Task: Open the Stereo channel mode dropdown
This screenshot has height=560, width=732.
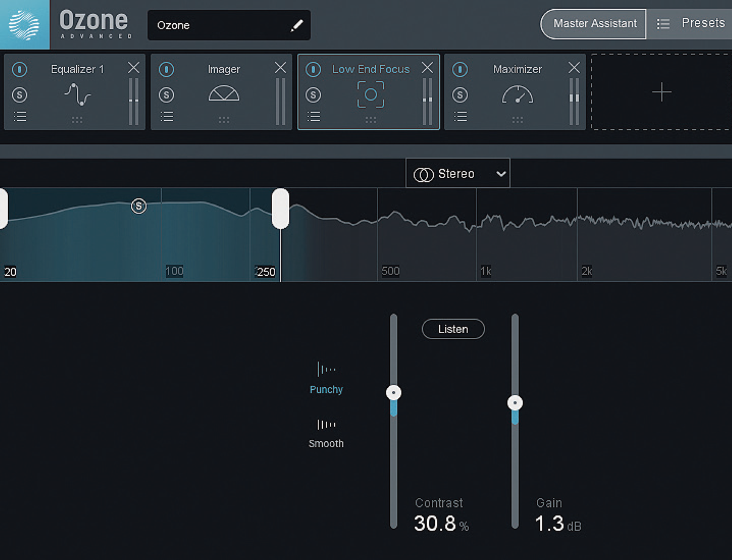Action: [457, 174]
